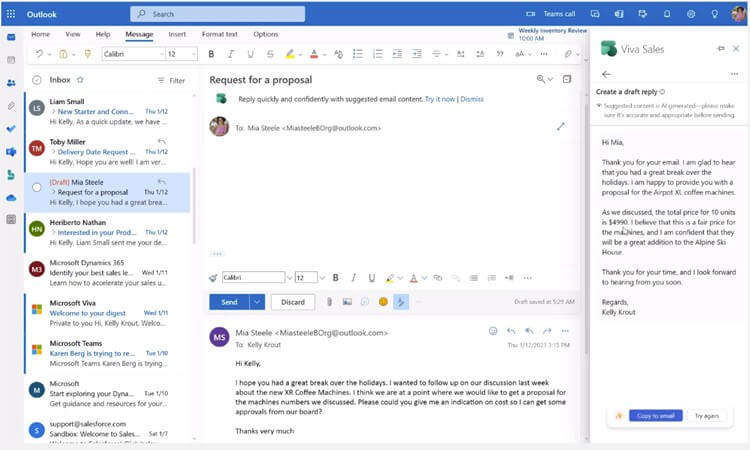This screenshot has width=750, height=450.
Task: Insert a bulleted list from the ribbon
Action: (357, 54)
